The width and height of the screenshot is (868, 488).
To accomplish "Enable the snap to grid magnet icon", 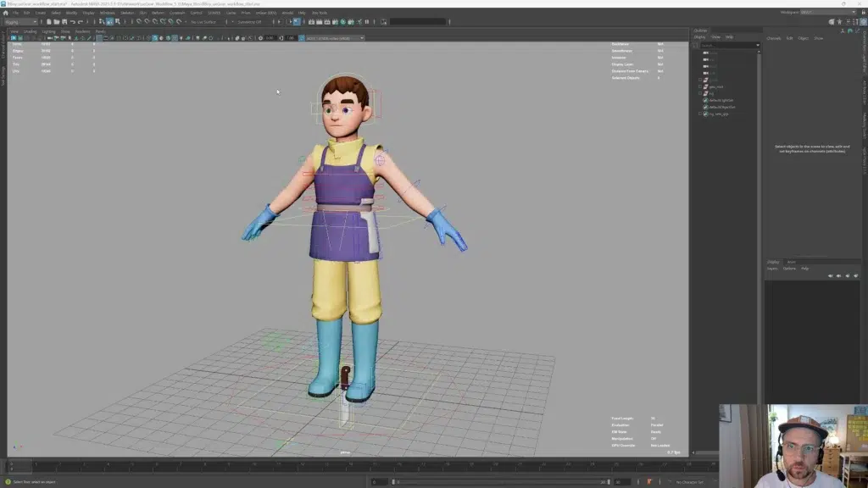I will [137, 23].
